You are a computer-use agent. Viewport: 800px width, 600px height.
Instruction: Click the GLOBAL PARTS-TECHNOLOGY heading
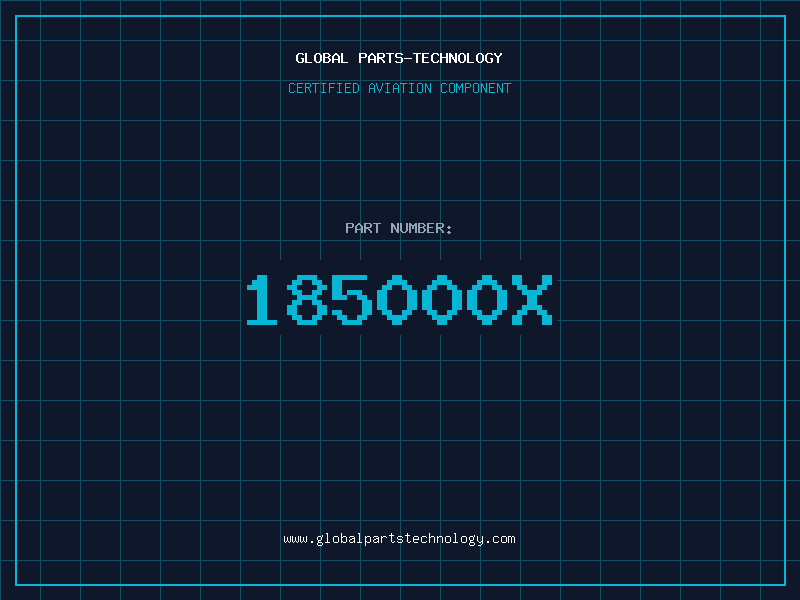399,58
